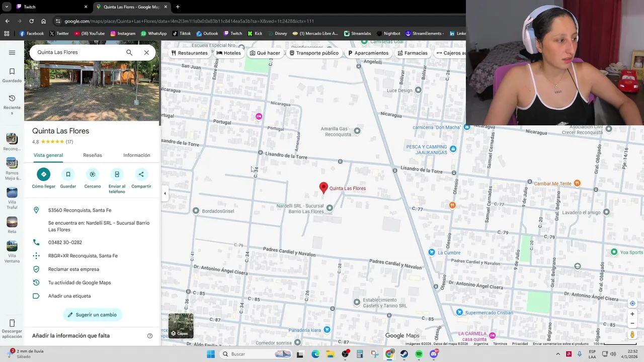Image resolution: width=644 pixels, height=362 pixels.
Task: Zoom out with the minus button
Action: [632, 323]
